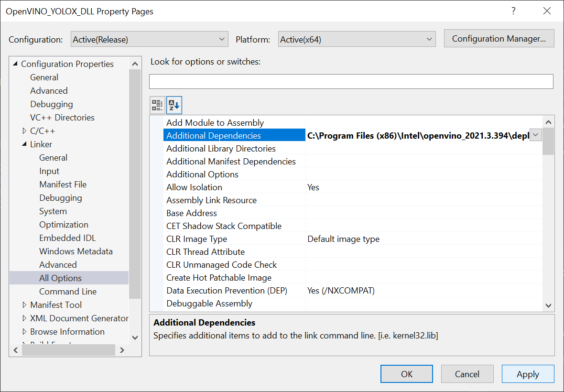
Task: Select Additional Dependencies property row
Action: (235, 135)
